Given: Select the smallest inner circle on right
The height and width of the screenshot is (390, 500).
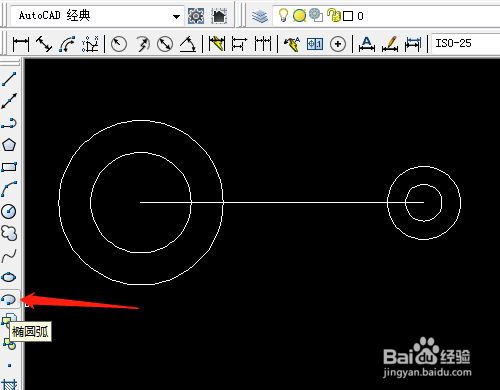Looking at the screenshot, I should click(x=424, y=184).
